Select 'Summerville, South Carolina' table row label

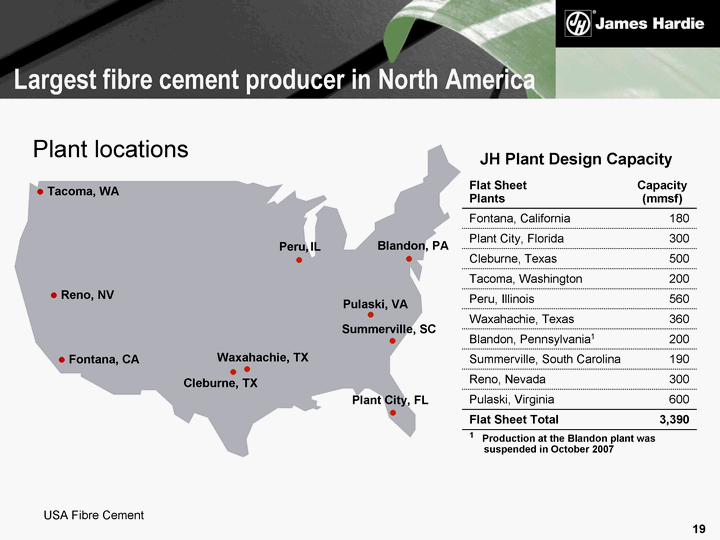pos(545,359)
